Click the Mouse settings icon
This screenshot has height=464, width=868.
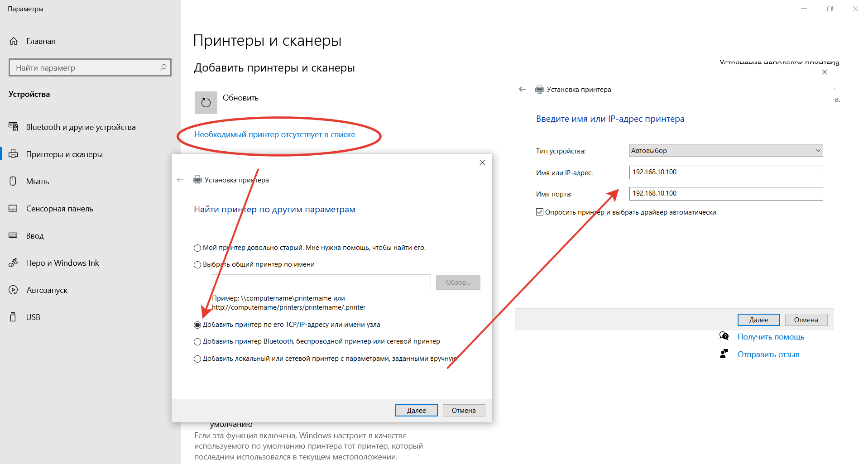13,181
